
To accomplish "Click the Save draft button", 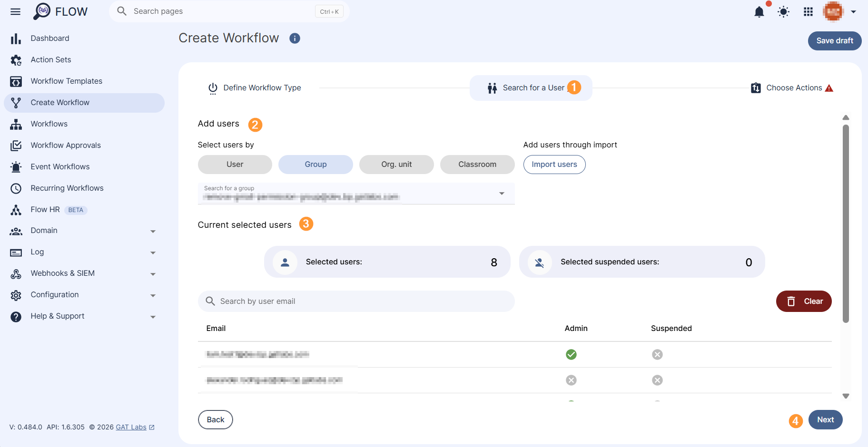I will tap(835, 40).
